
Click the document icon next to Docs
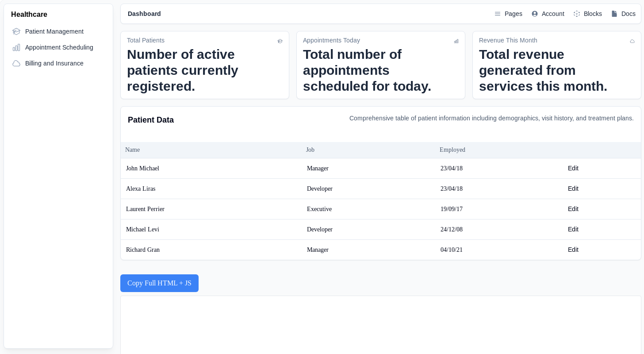[614, 14]
